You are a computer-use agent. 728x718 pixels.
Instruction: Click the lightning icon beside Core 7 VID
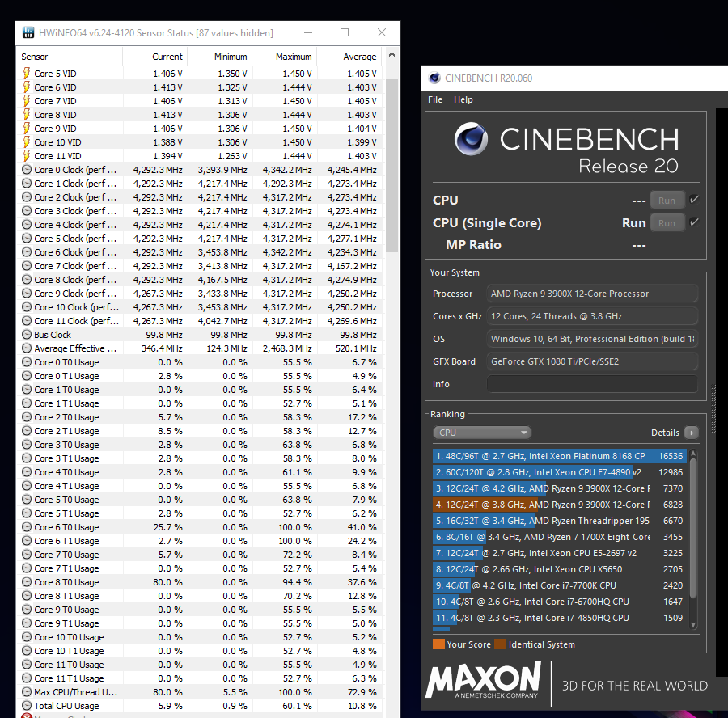pos(27,101)
